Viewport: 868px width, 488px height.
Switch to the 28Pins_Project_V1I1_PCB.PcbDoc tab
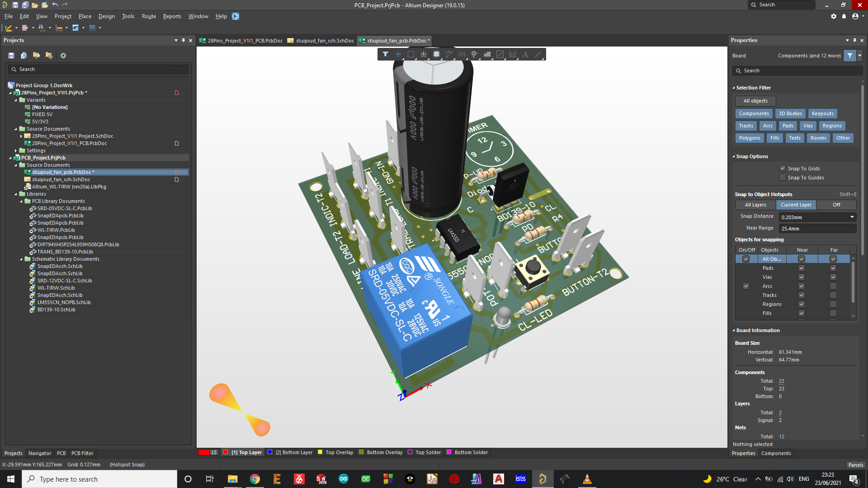point(241,41)
